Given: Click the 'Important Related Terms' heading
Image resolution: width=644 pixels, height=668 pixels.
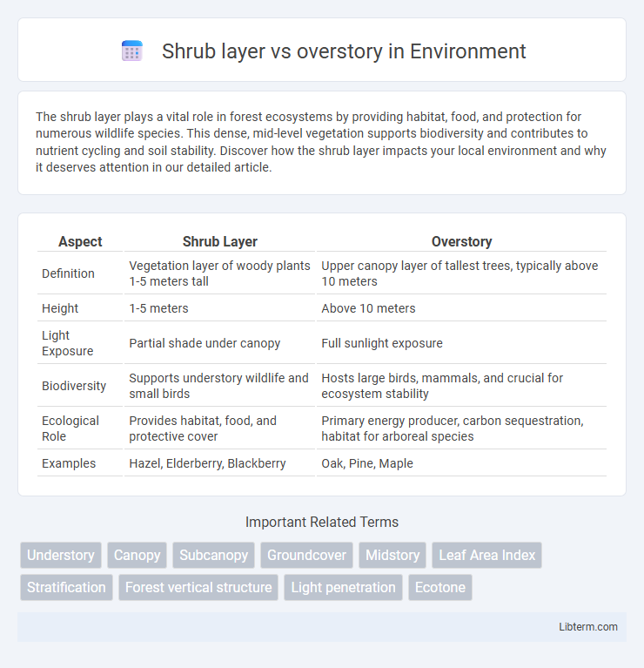Looking at the screenshot, I should (322, 522).
